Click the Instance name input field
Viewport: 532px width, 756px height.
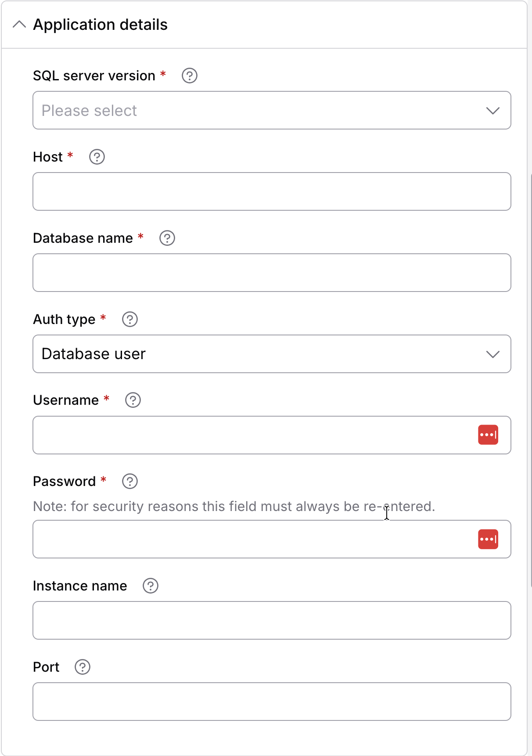coord(272,620)
